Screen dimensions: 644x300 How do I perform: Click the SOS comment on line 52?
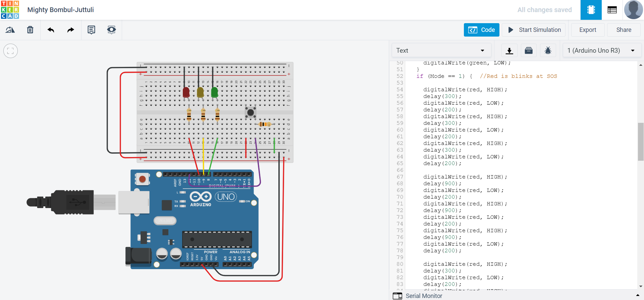[518, 76]
